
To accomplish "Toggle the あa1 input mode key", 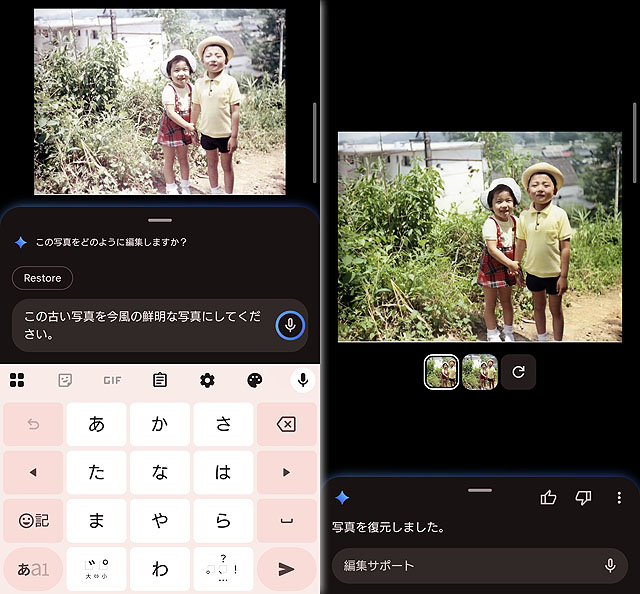I will 33,569.
